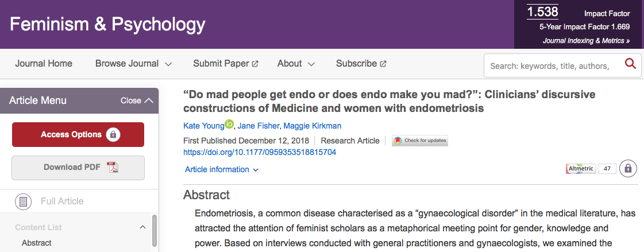Screen dimensions: 644x252
Task: Open the article DOI link
Action: point(260,152)
